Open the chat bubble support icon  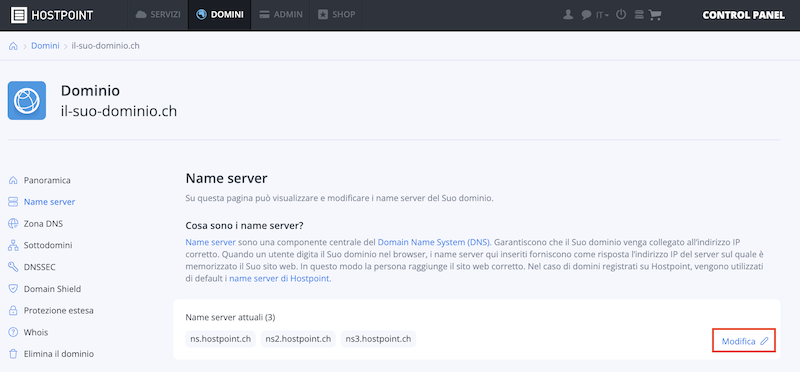(586, 15)
